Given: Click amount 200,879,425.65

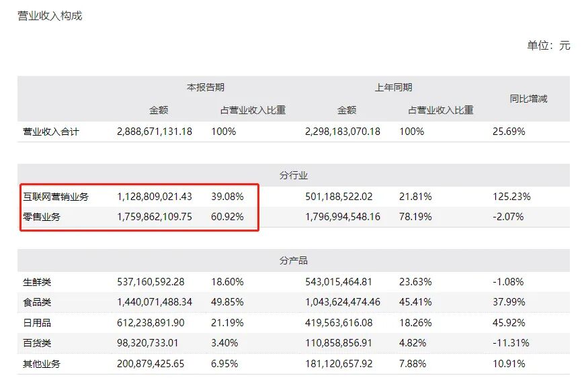Looking at the screenshot, I should (x=151, y=363).
